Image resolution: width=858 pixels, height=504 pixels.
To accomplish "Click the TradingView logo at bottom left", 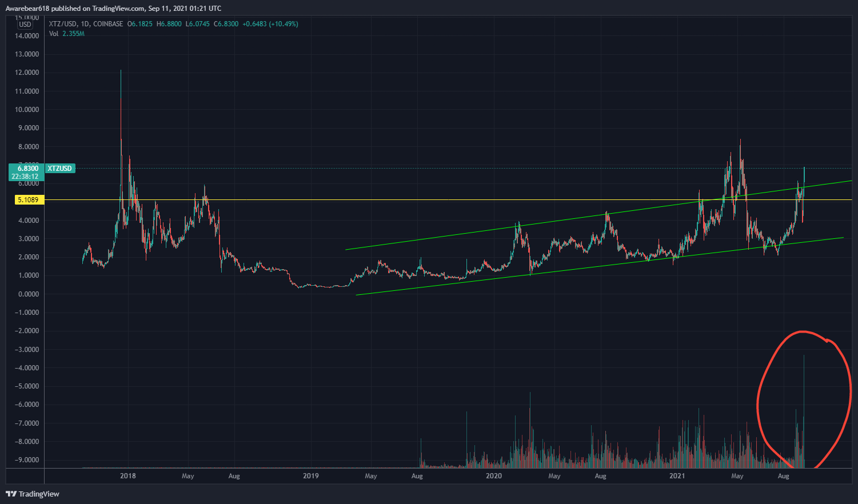I will tap(33, 494).
